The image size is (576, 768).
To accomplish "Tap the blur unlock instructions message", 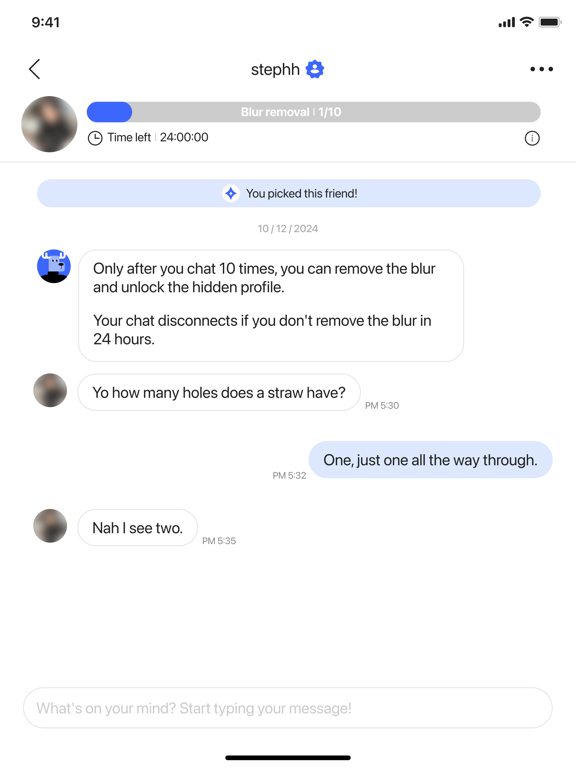I will [x=271, y=306].
